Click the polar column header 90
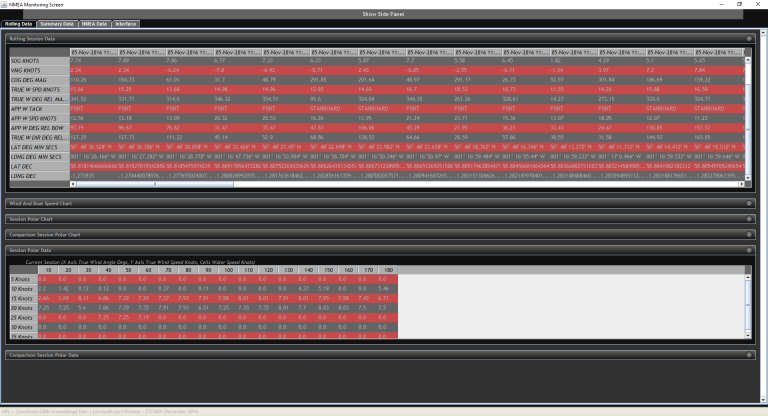 [208, 270]
